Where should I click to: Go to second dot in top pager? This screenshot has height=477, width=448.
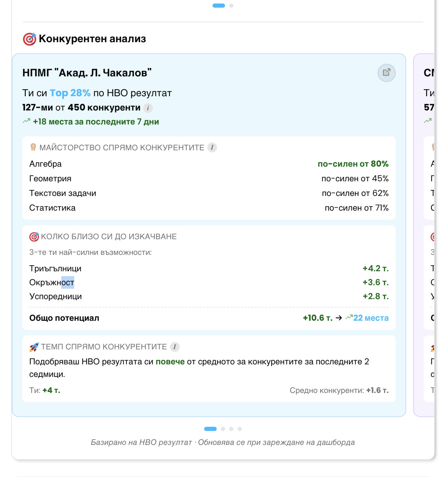231,6
